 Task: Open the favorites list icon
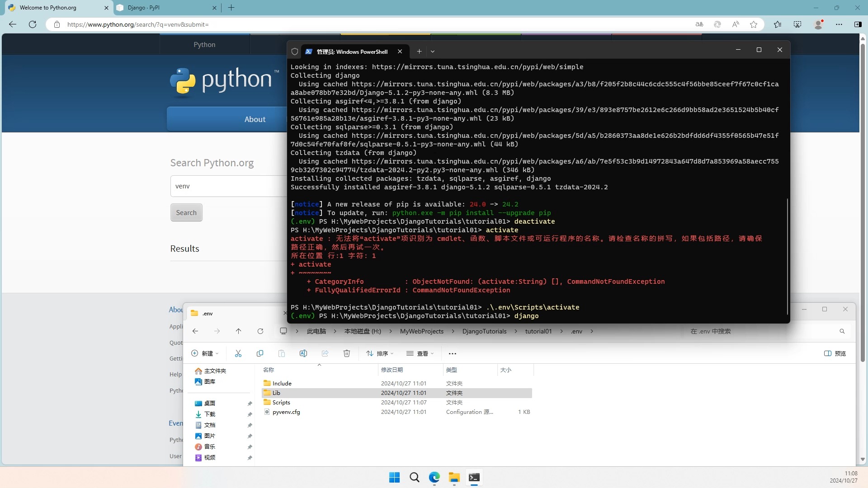pyautogui.click(x=778, y=24)
